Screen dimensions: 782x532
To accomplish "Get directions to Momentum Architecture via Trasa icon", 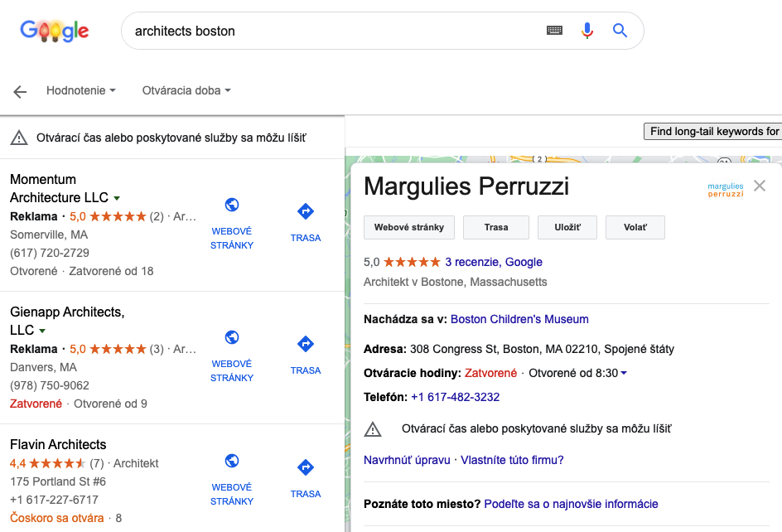I will click(306, 211).
